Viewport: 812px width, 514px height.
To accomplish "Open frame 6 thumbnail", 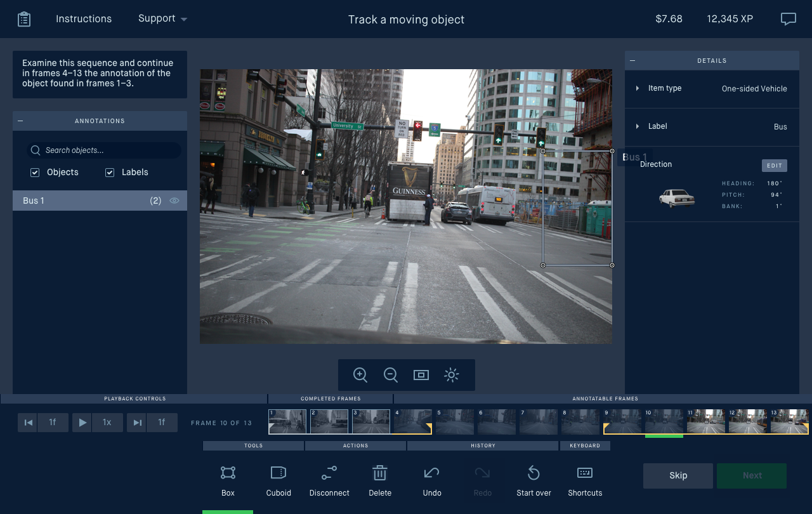I will [497, 421].
